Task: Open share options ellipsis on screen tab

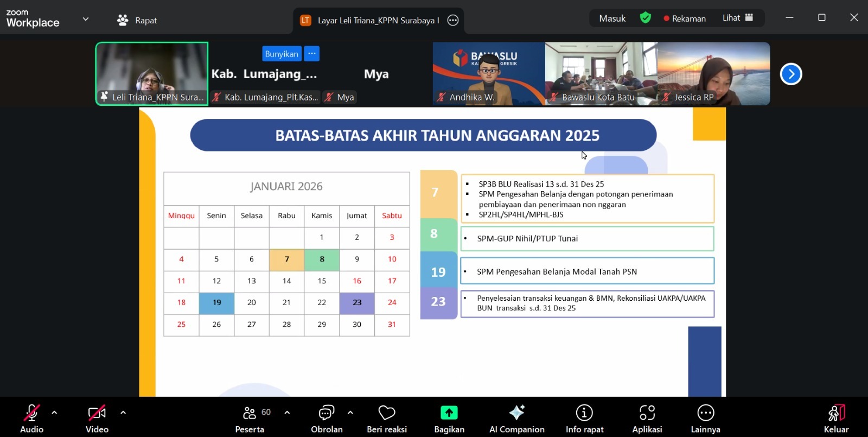Action: 453,20
